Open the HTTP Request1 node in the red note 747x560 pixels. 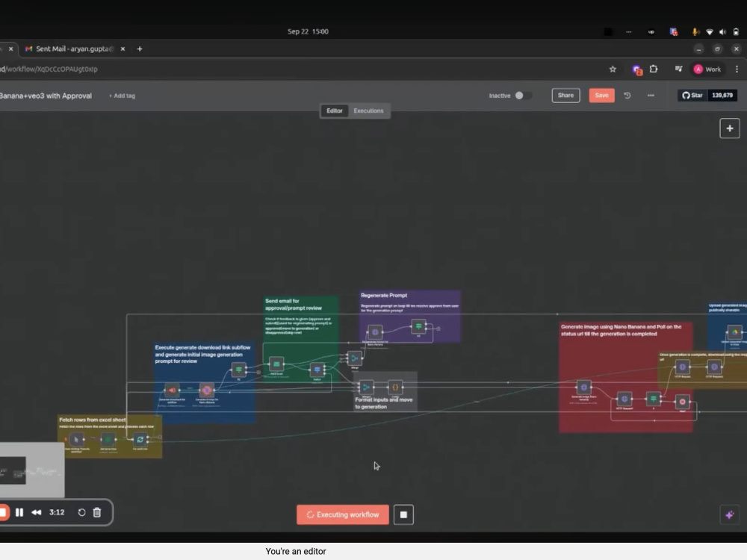[624, 399]
